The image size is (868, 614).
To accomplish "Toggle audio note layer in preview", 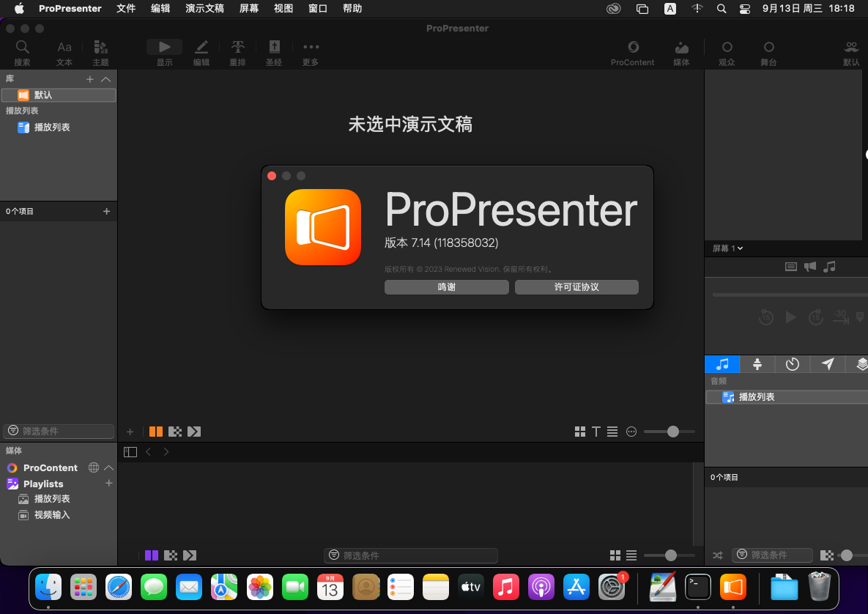I will (829, 267).
